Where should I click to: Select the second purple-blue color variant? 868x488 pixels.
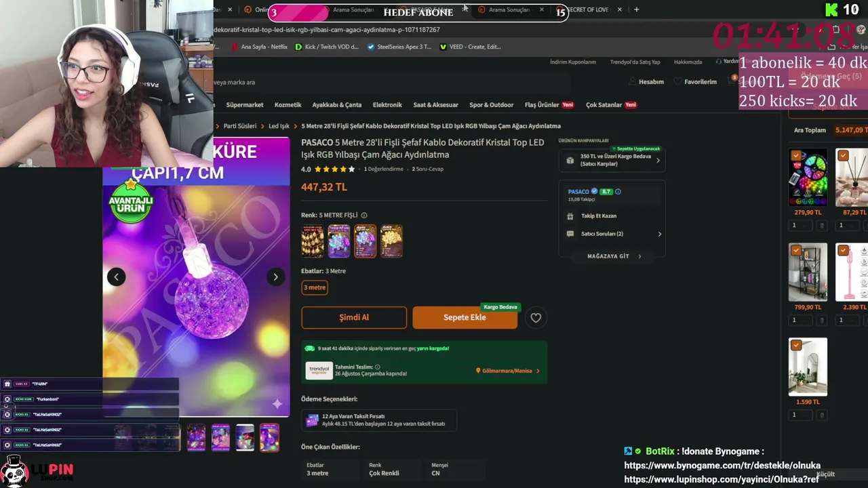(339, 241)
